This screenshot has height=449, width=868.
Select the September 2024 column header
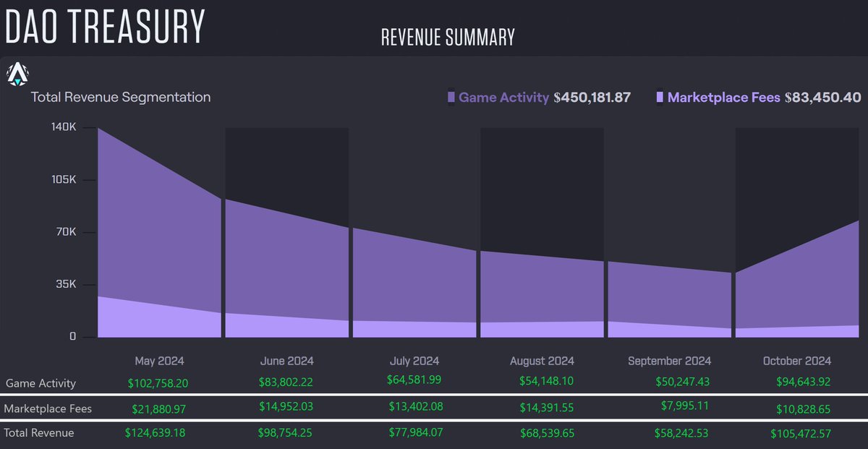point(669,361)
